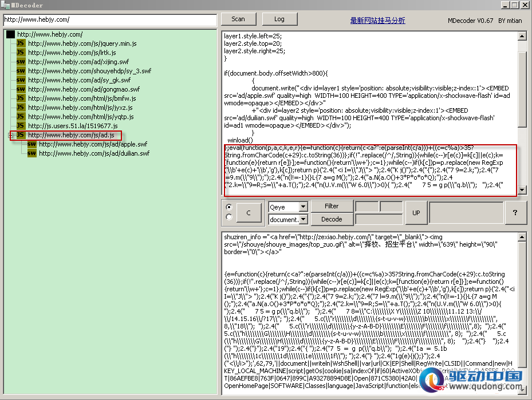Viewport: 532px width, 400px height.
Task: Click the upper source pane scroll-down arrow
Action: [522, 190]
